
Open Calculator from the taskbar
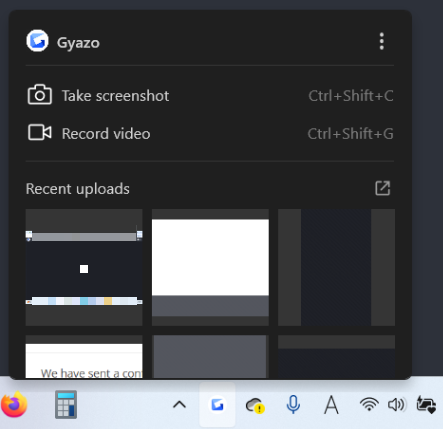pos(66,405)
